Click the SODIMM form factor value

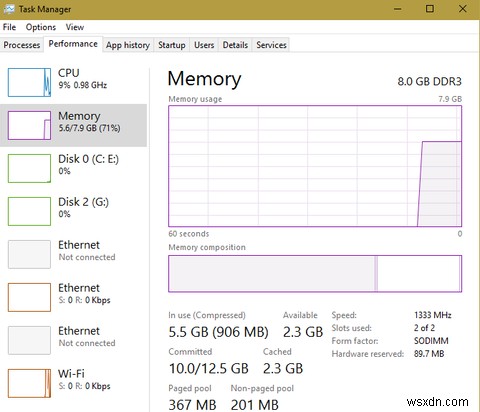tap(431, 341)
